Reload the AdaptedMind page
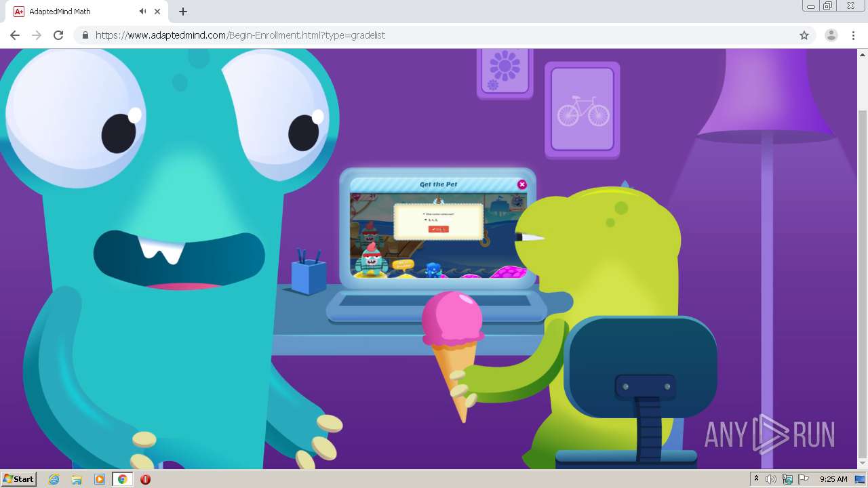The image size is (868, 488). tap(58, 35)
